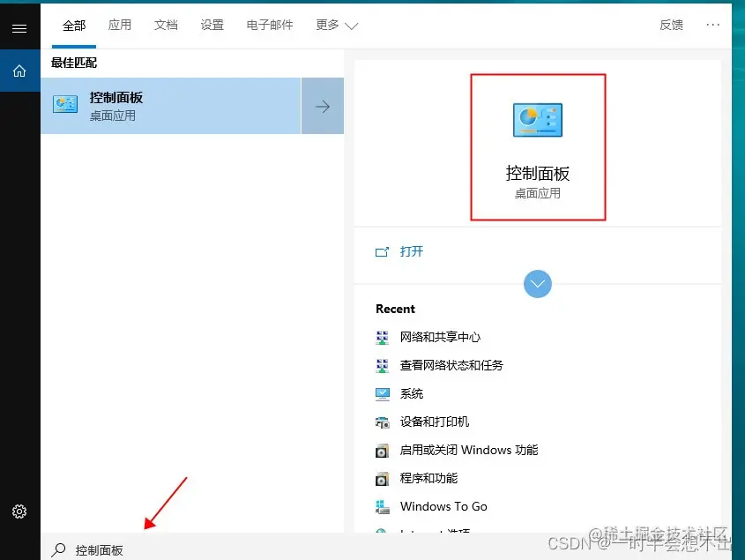Screen dimensions: 745x560
Task: Switch to the 文档 tab
Action: (166, 25)
